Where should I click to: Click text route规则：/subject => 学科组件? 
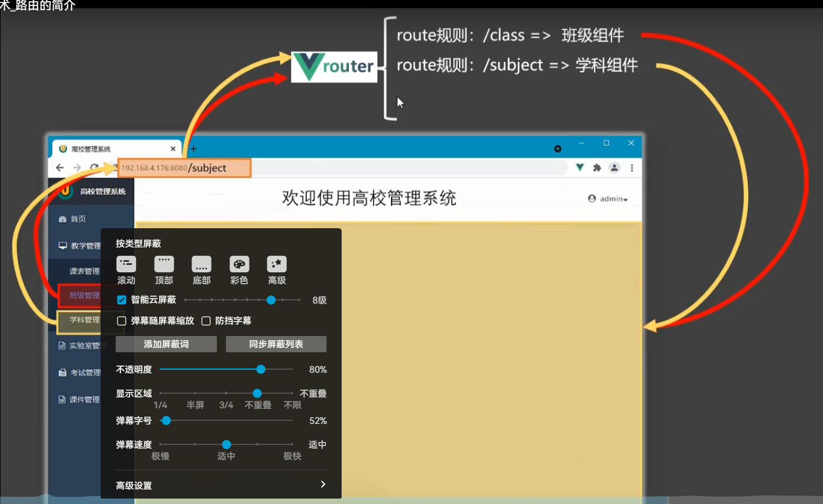coord(517,65)
